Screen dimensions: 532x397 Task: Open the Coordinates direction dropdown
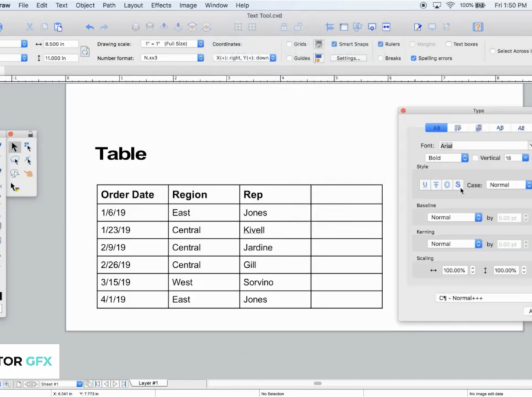[x=244, y=58]
